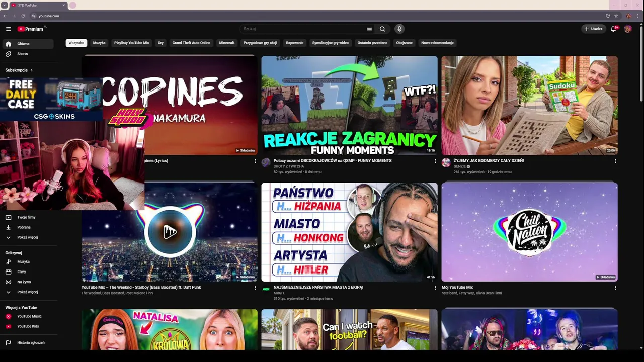Select the Muzyka filter chip

click(99, 43)
